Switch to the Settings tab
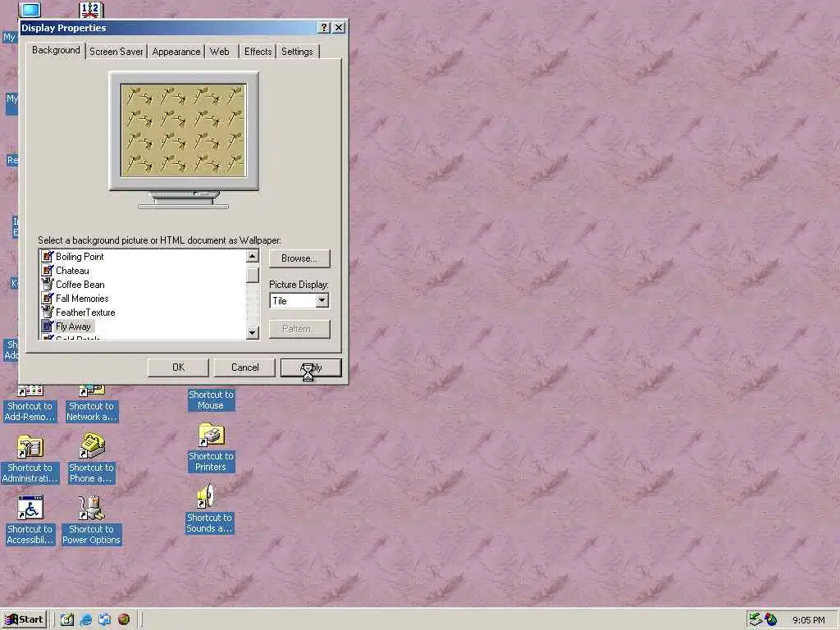This screenshot has height=630, width=840. tap(297, 52)
